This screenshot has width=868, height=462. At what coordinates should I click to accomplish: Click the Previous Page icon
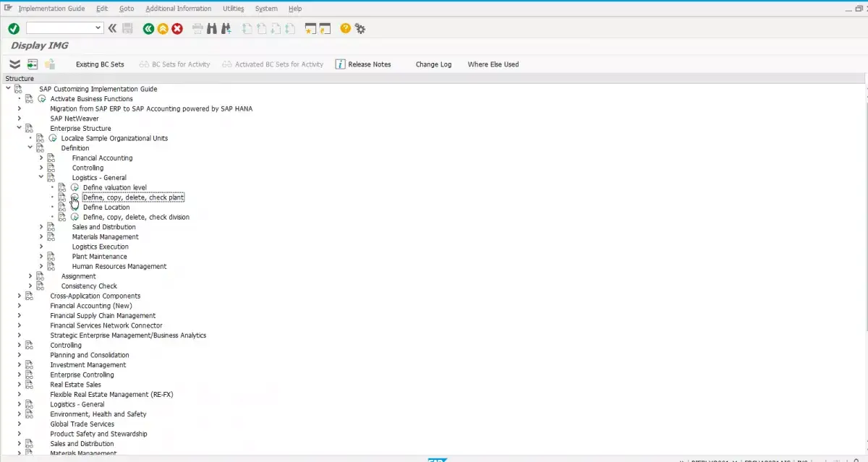pos(261,28)
